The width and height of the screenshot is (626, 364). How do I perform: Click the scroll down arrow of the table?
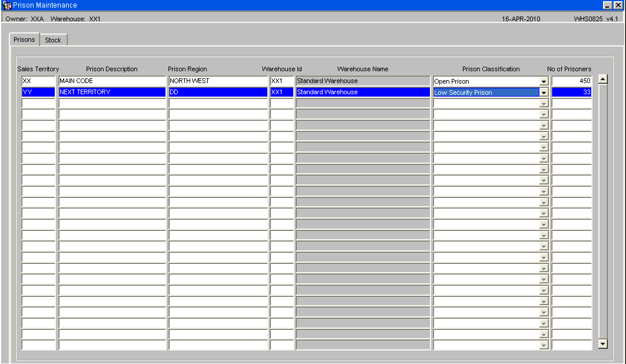[x=603, y=343]
